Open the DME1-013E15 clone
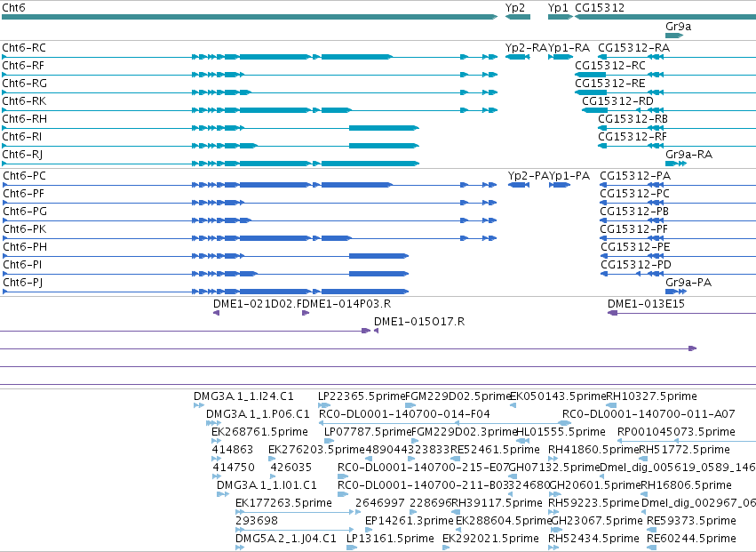This screenshot has width=756, height=552. [x=646, y=304]
